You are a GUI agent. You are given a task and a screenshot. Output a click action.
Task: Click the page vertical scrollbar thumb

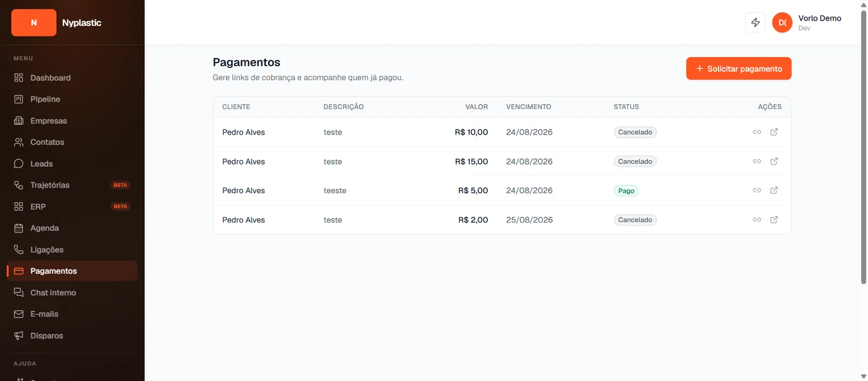pos(864,147)
